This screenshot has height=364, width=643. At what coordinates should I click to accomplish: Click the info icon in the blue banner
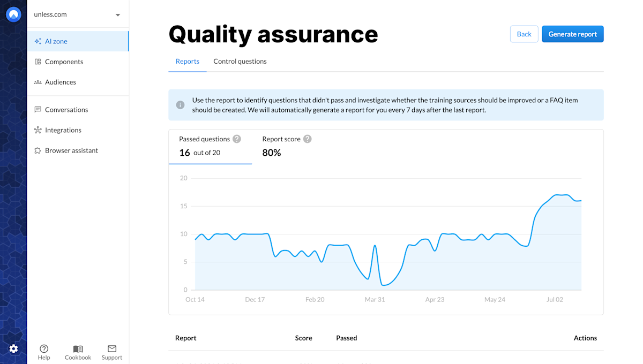point(180,105)
